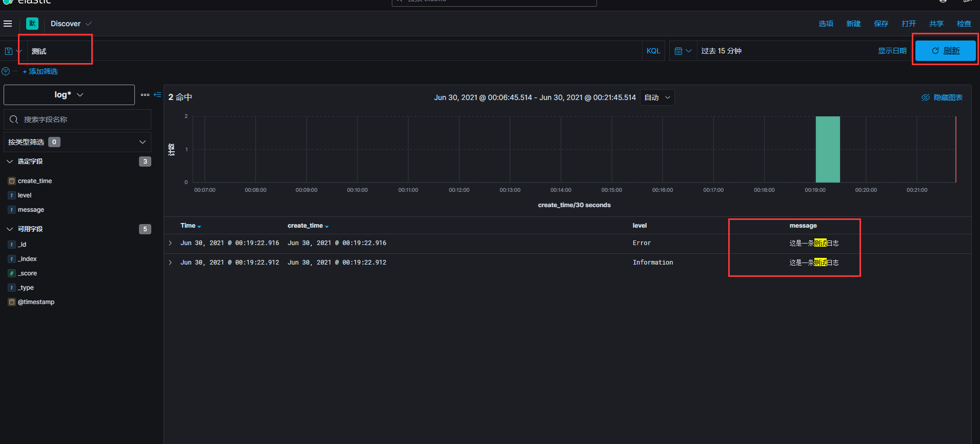Click the message column header
The image size is (980, 444).
803,226
